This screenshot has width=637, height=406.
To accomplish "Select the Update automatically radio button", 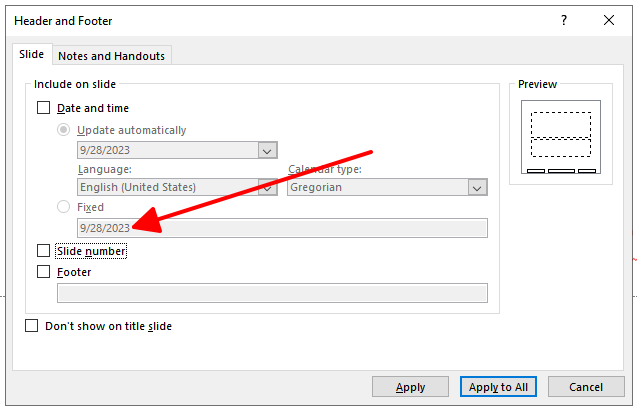I will coord(63,130).
